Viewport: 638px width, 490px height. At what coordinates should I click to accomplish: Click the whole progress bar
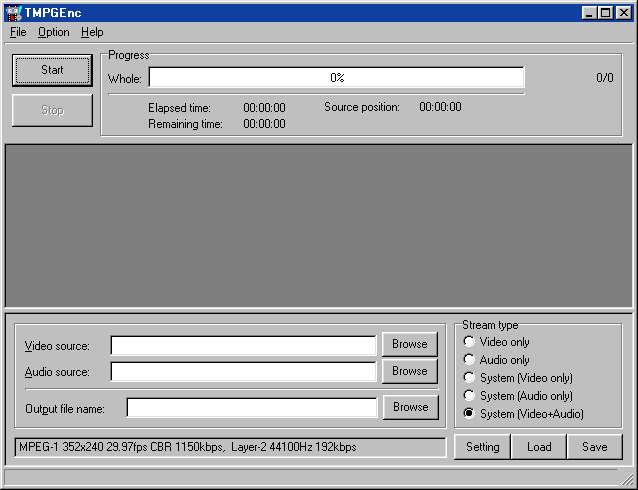pyautogui.click(x=336, y=78)
